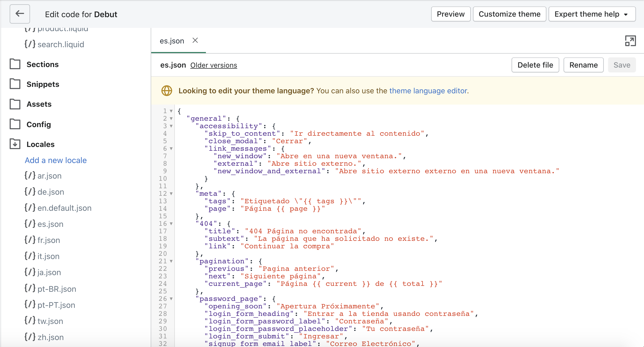Image resolution: width=644 pixels, height=347 pixels.
Task: Fold the password_page block at line 26
Action: pyautogui.click(x=171, y=299)
